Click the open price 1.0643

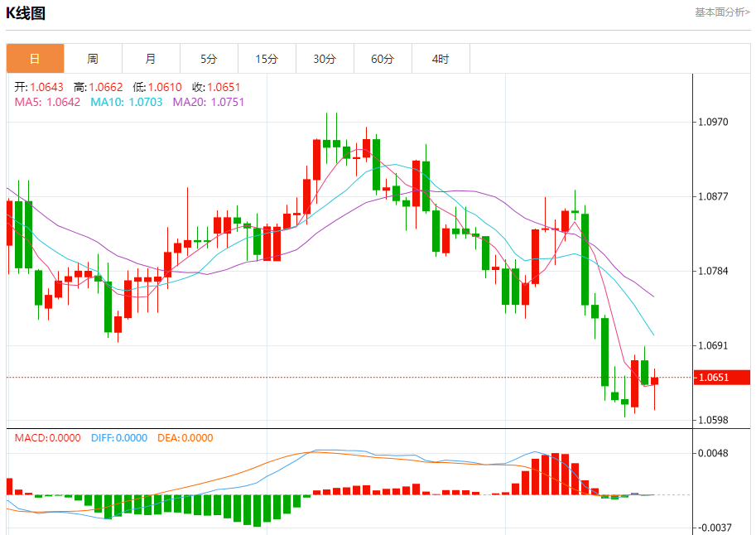pyautogui.click(x=46, y=87)
